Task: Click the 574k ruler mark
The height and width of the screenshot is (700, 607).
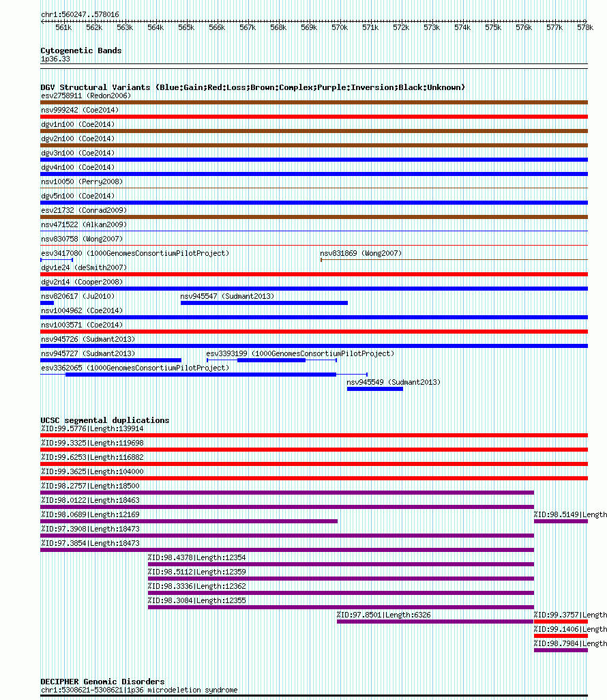Action: [x=462, y=28]
